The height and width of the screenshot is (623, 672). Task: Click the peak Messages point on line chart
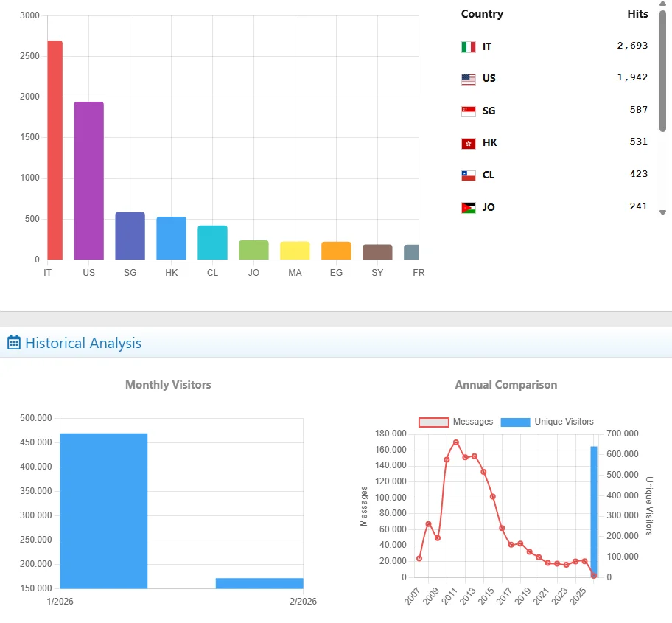456,442
